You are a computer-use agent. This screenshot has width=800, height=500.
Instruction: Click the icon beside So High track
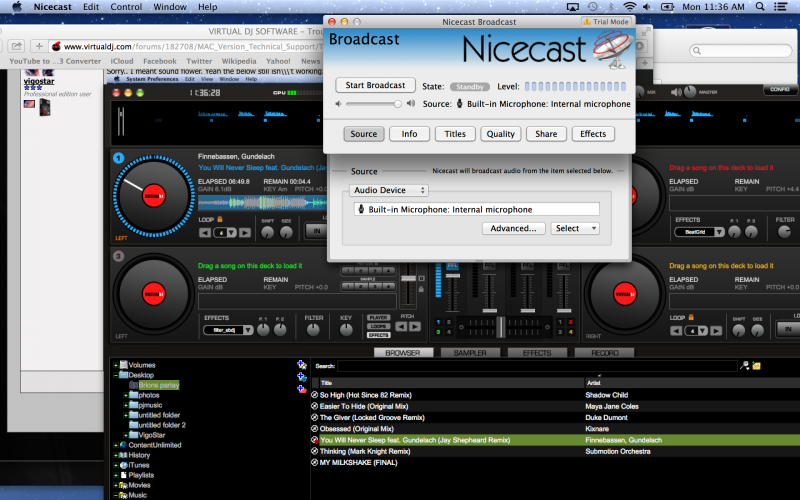pyautogui.click(x=315, y=395)
